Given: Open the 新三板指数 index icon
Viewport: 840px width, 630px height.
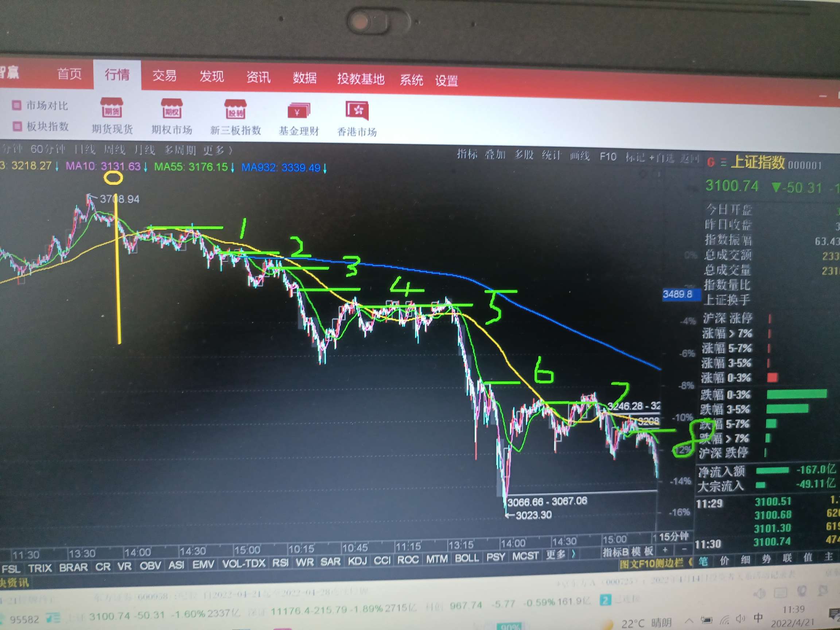Looking at the screenshot, I should pos(236,109).
